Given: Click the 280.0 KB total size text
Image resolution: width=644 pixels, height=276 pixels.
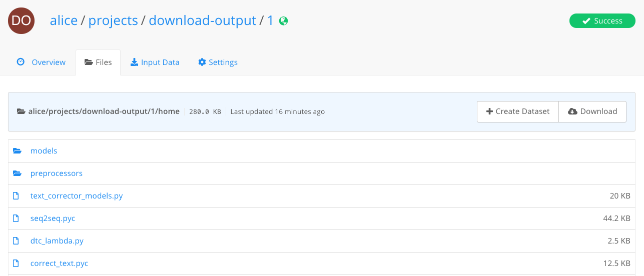Looking at the screenshot, I should point(205,112).
